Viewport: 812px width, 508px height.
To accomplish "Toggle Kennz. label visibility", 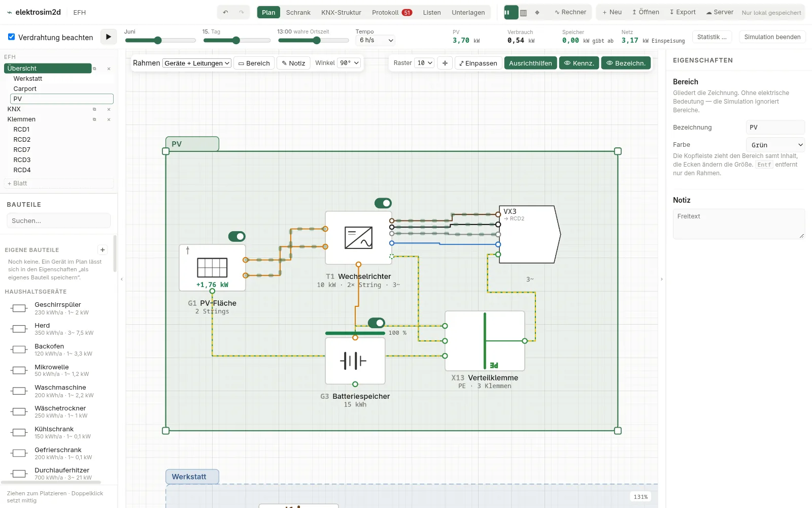I will (x=579, y=63).
